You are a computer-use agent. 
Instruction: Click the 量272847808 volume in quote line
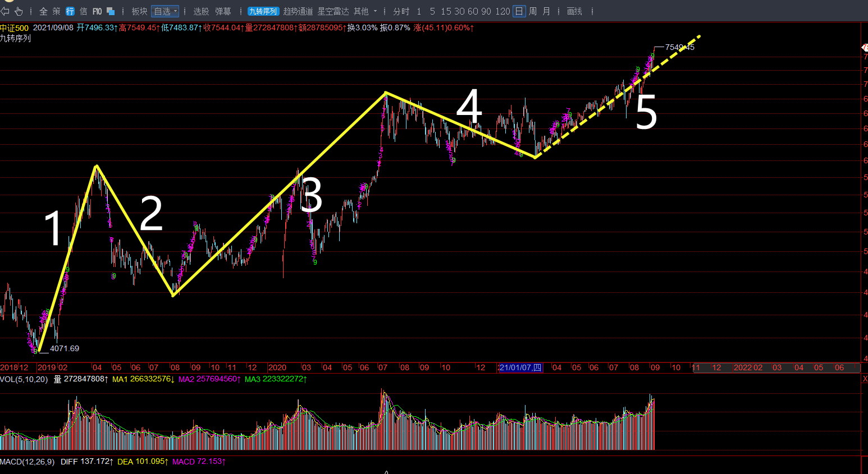click(x=272, y=27)
